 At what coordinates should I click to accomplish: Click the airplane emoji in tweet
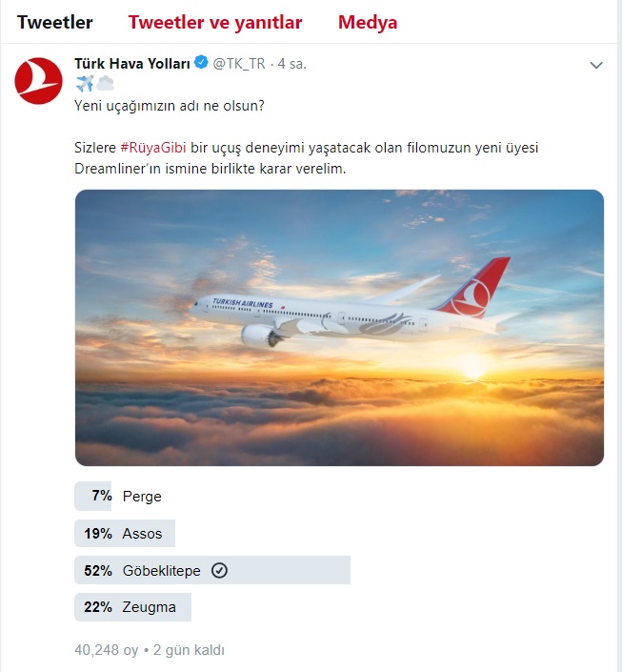click(85, 84)
